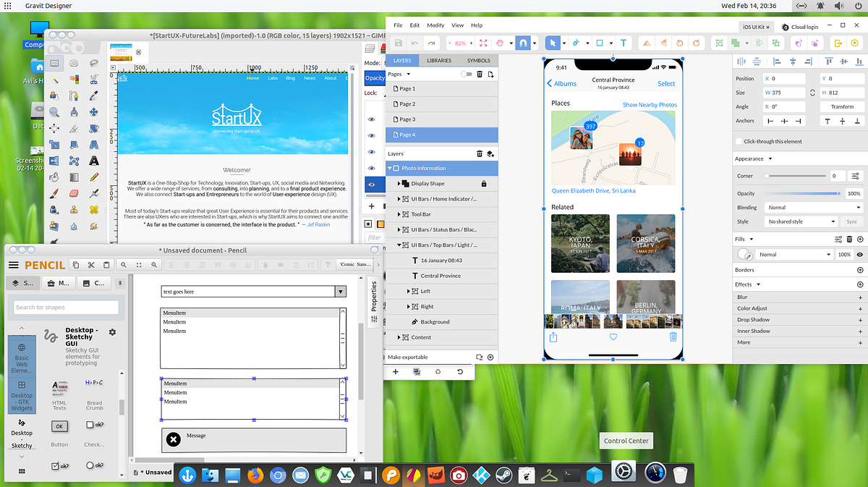Select GIMP Pencil tool
The width and height of the screenshot is (868, 487).
click(x=94, y=176)
